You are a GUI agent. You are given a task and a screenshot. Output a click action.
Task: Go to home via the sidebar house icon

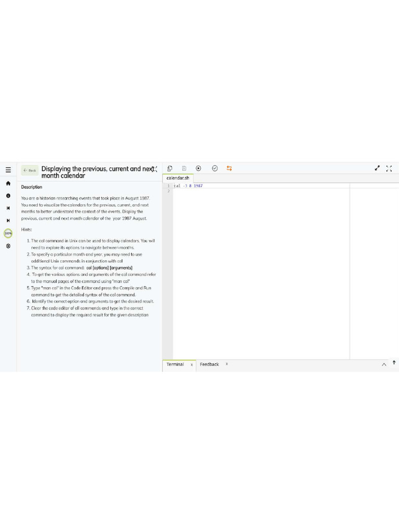click(x=8, y=183)
